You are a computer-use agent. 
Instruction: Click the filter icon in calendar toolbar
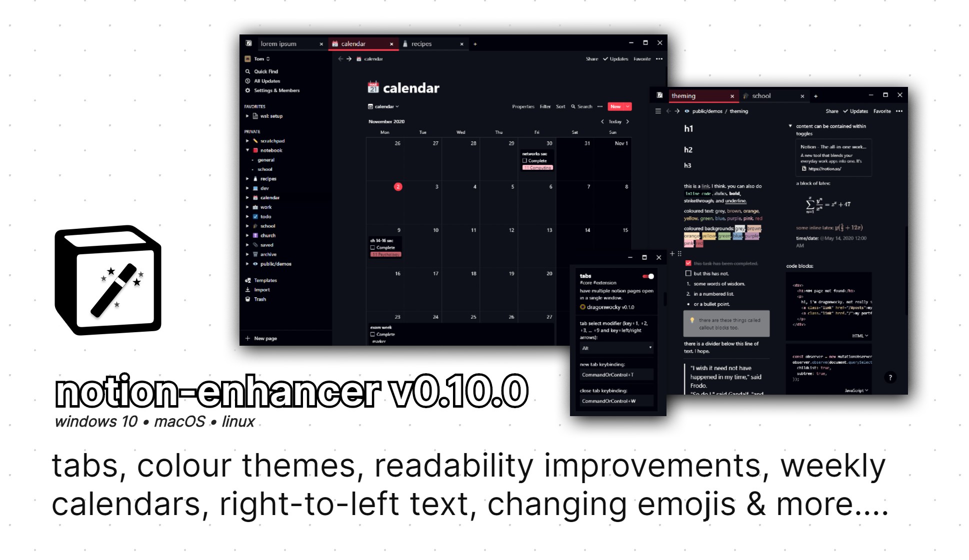tap(545, 107)
